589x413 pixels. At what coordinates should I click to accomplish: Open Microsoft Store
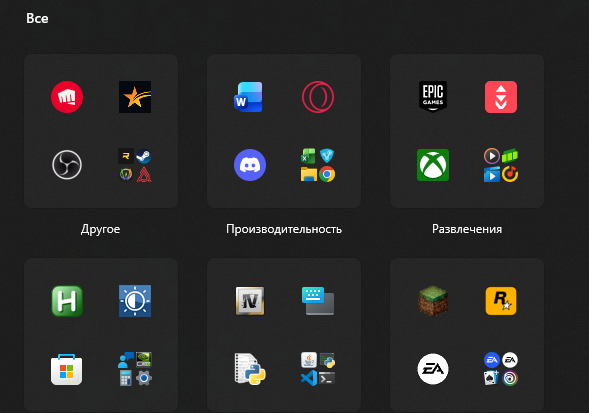pos(66,369)
